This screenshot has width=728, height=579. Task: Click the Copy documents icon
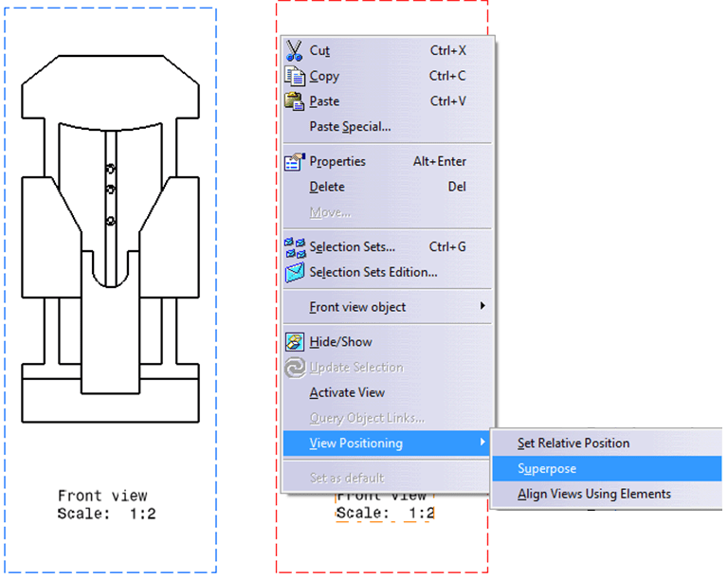[x=295, y=76]
